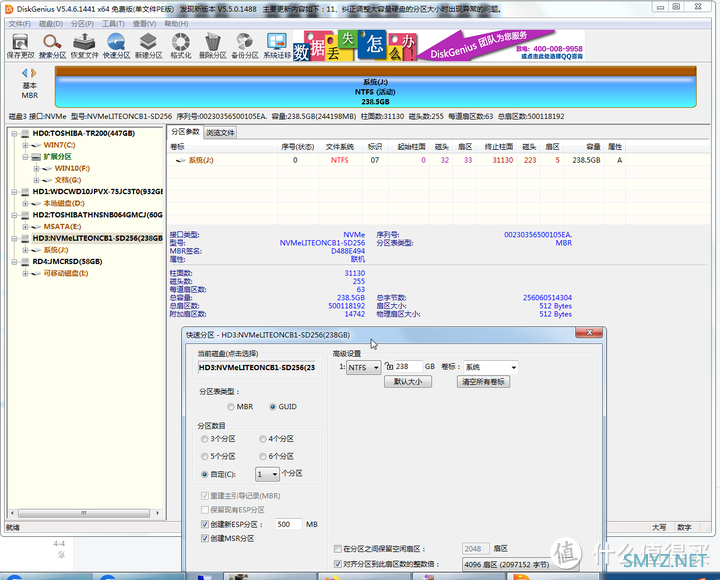Select 扩展分区 node in tree
This screenshot has width=720, height=580.
(x=57, y=157)
